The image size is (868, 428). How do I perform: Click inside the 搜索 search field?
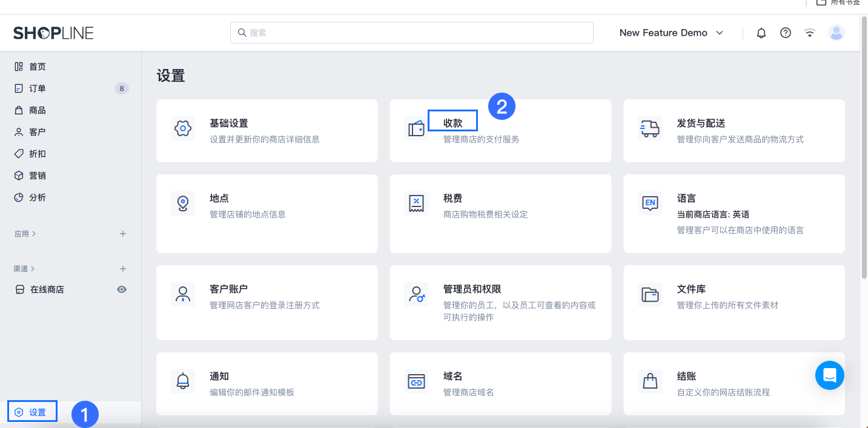(411, 32)
